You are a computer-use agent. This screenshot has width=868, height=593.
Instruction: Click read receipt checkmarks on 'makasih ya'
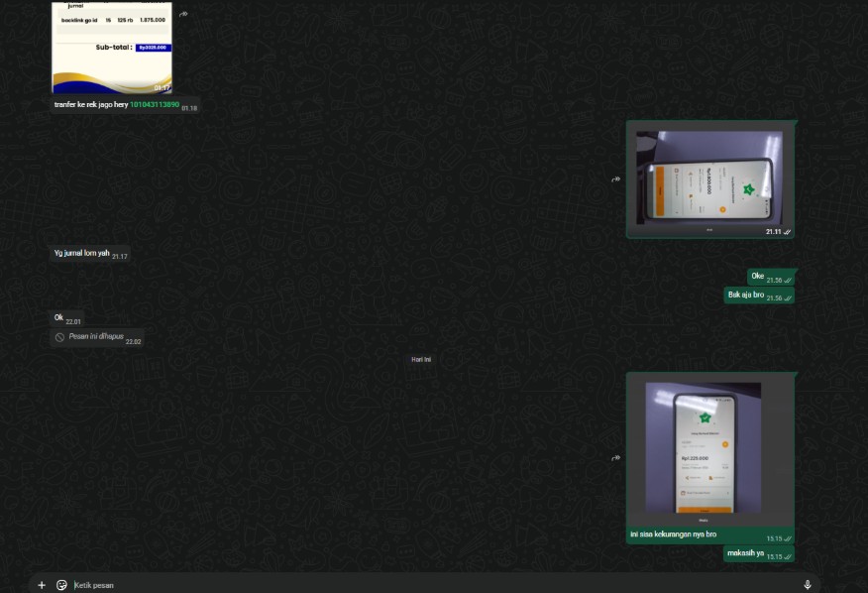787,556
